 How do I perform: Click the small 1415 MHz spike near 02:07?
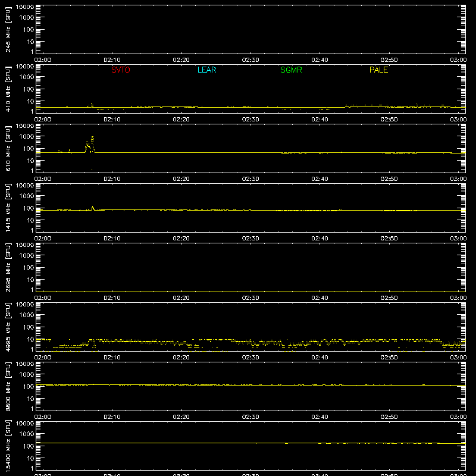(x=93, y=208)
